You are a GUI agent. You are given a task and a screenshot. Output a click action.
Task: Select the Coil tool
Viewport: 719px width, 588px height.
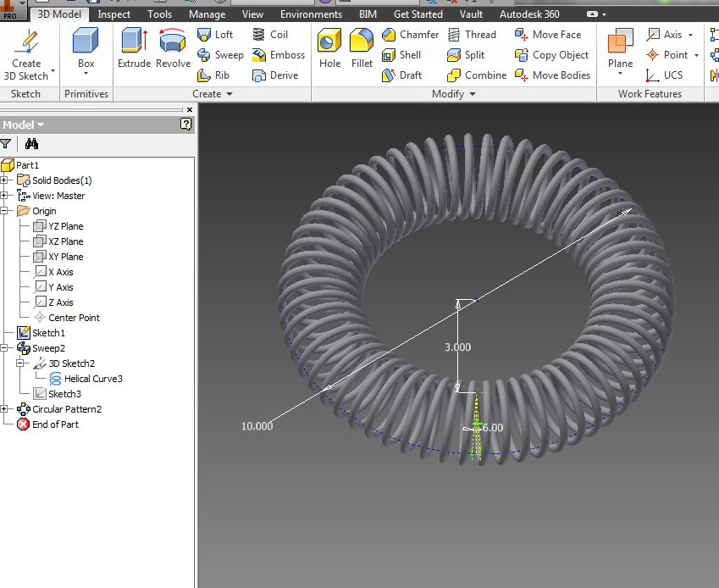pos(270,35)
